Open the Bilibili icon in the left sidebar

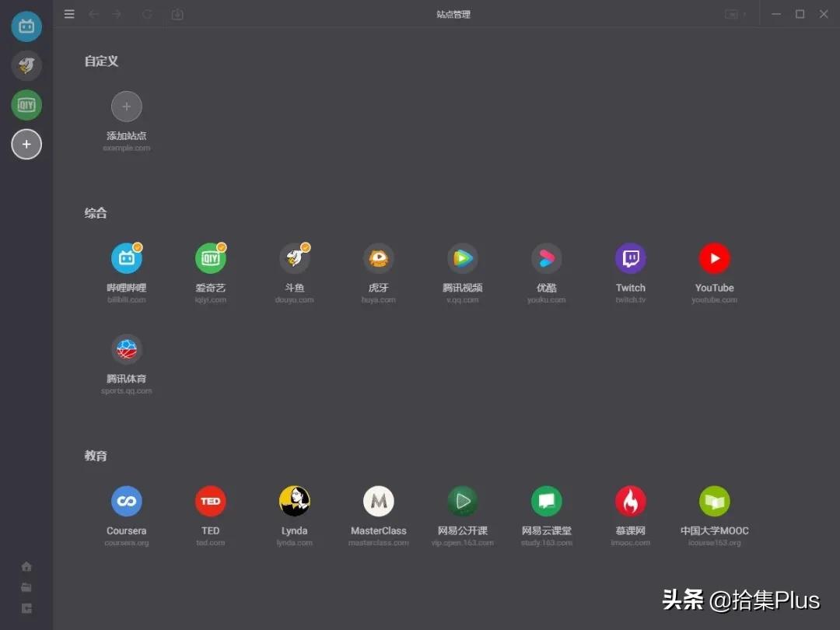(x=26, y=26)
